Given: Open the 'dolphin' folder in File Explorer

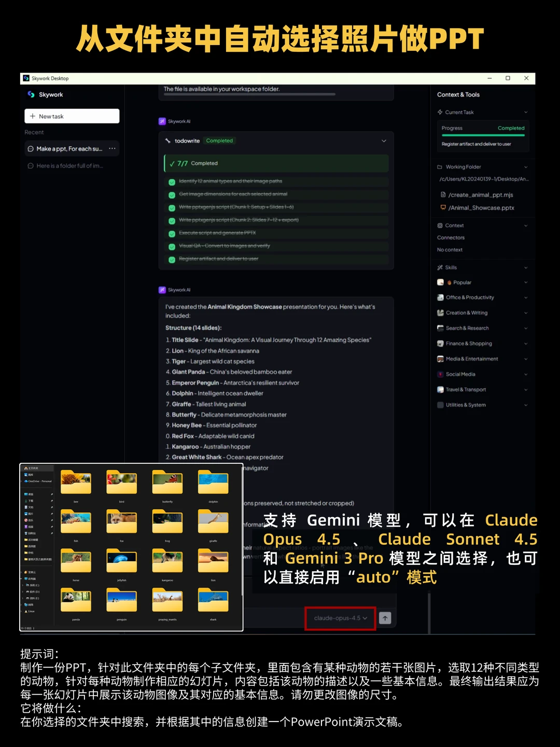Looking at the screenshot, I should click(x=213, y=483).
